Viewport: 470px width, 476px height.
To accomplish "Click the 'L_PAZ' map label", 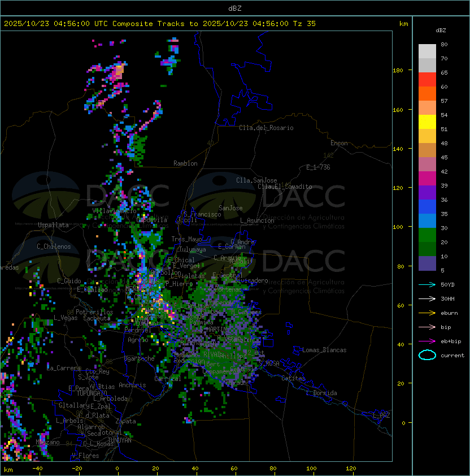I will pyautogui.click(x=381, y=416).
